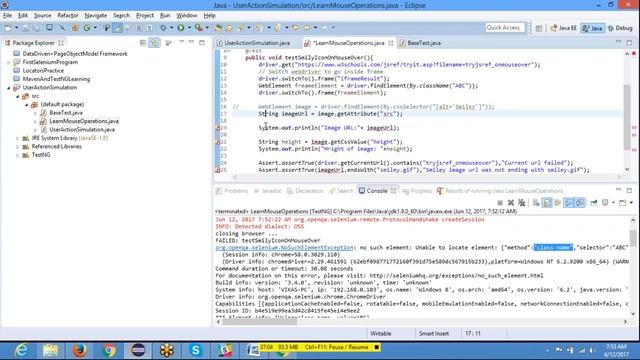
Task: Open Chrome from the taskbar
Action: [x=109, y=350]
